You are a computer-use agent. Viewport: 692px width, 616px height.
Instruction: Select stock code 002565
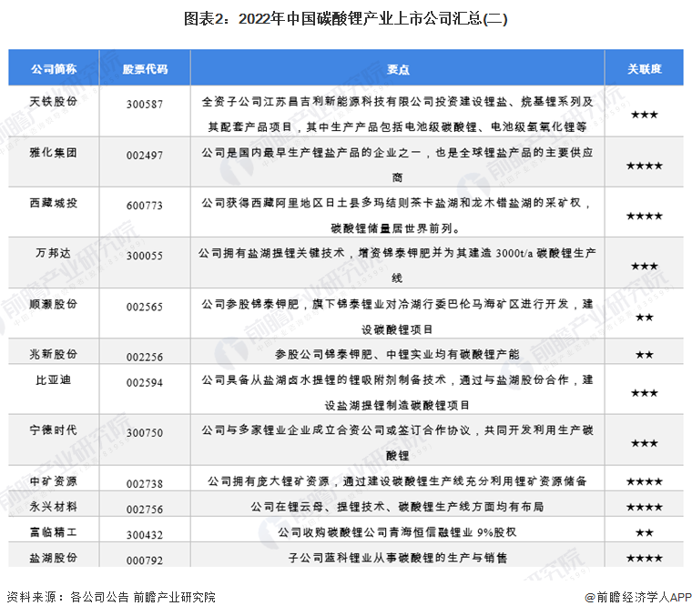click(145, 307)
